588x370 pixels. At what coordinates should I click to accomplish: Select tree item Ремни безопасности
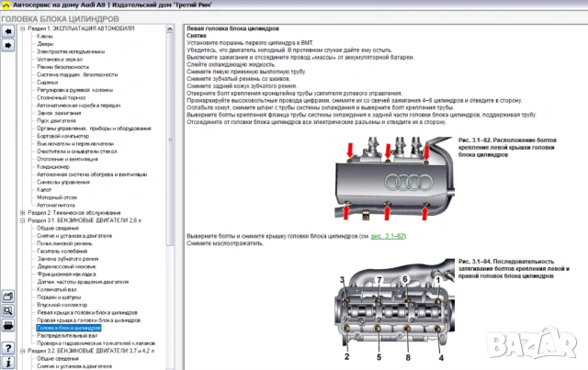pyautogui.click(x=62, y=67)
